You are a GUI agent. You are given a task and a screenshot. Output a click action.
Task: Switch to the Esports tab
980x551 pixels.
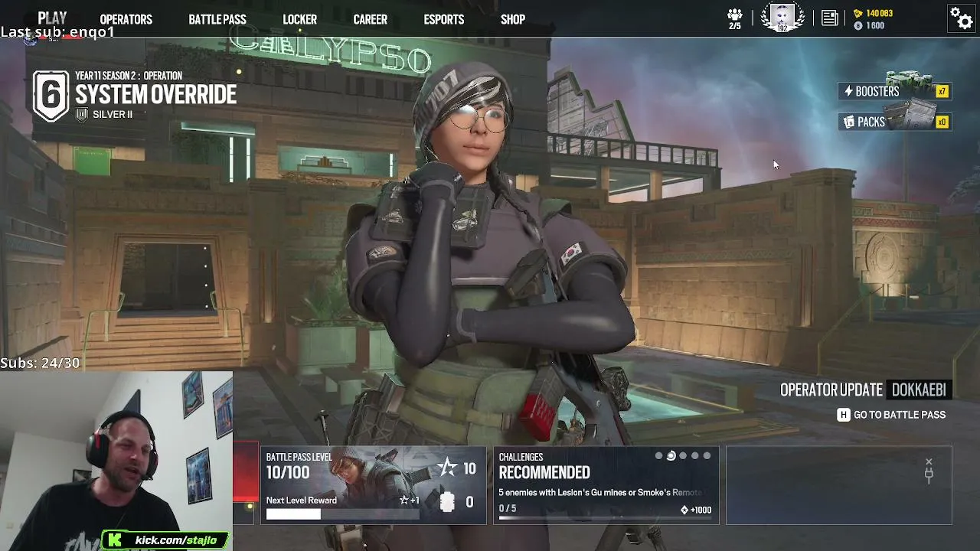coord(444,19)
